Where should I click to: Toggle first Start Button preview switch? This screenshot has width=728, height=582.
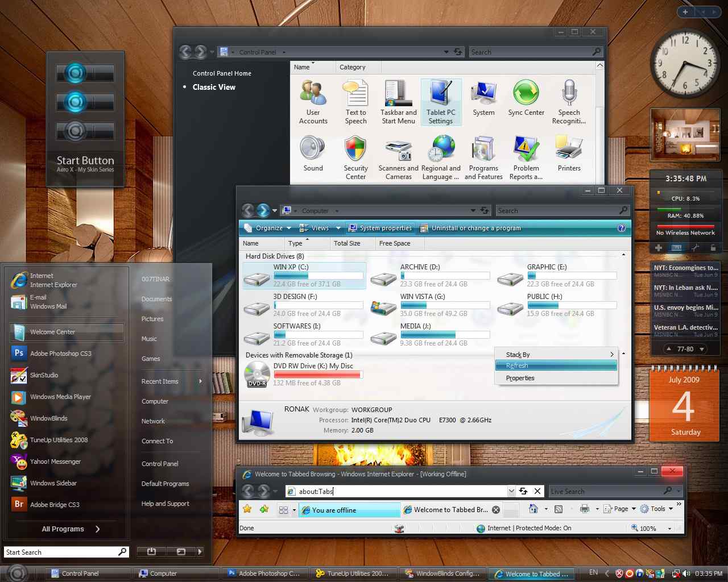(x=85, y=73)
